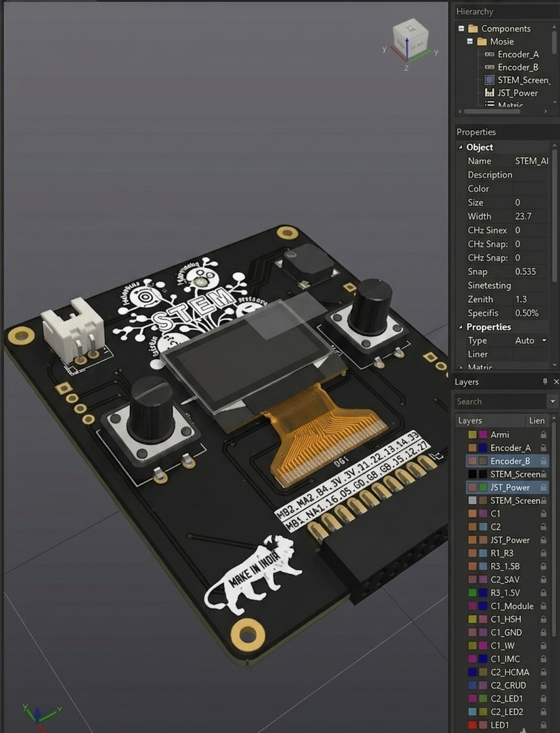Screen dimensions: 560x733
Task: Toggle lock on Encoder_B layer
Action: (x=543, y=461)
